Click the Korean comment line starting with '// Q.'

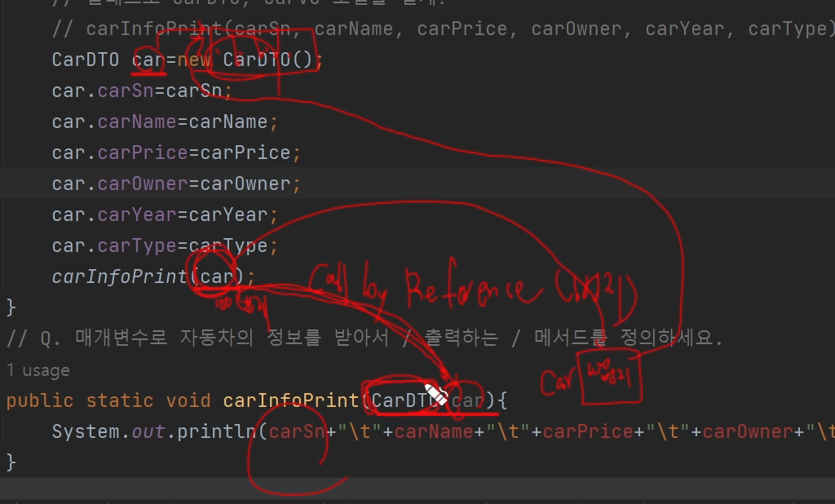[x=364, y=338]
